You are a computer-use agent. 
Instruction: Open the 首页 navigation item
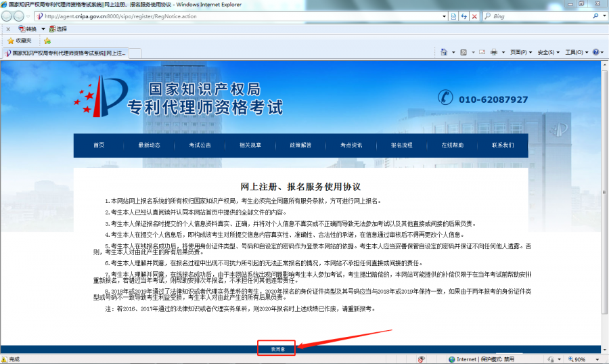[x=99, y=145]
